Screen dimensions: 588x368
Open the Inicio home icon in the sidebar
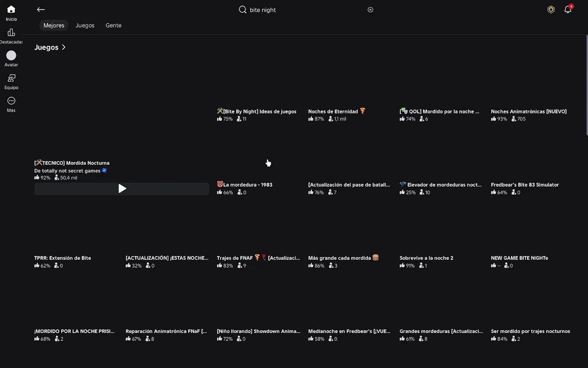(11, 9)
